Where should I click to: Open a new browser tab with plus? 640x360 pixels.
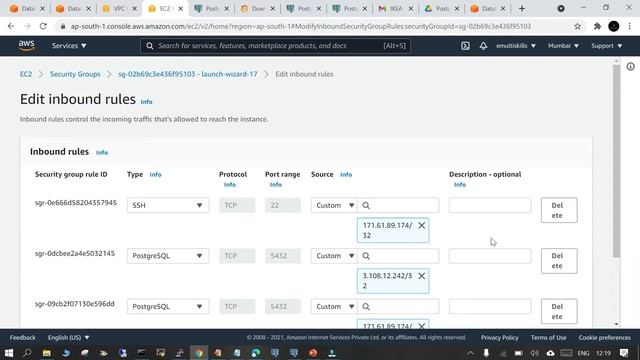coord(522,9)
